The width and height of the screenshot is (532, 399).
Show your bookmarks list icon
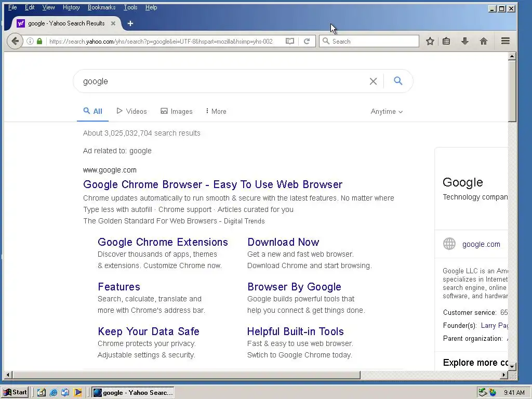pos(446,42)
